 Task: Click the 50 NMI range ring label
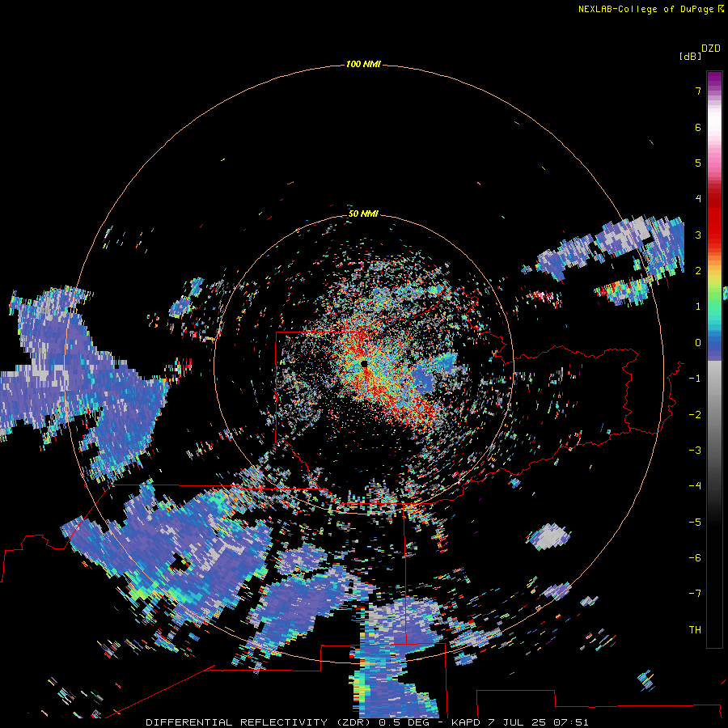363,214
